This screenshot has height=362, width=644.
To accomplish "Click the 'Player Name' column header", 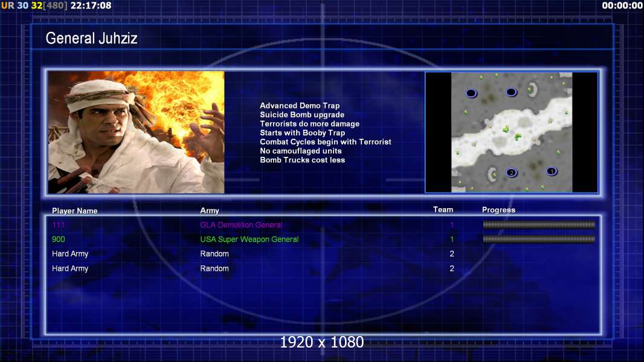I will click(75, 211).
